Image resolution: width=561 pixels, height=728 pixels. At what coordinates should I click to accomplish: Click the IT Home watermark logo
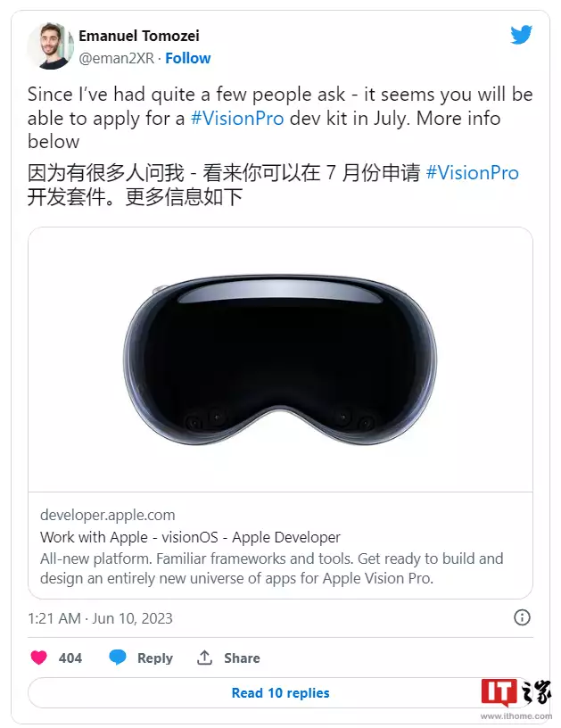point(516,699)
